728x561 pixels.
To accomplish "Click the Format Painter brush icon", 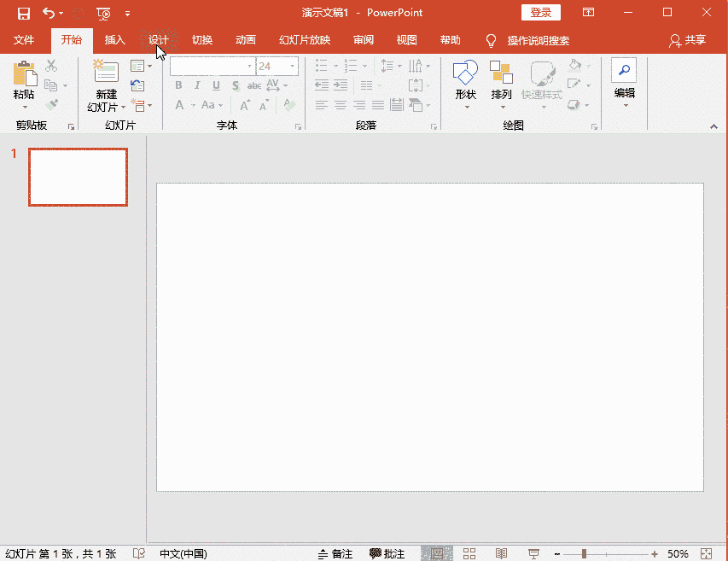I will [x=51, y=104].
